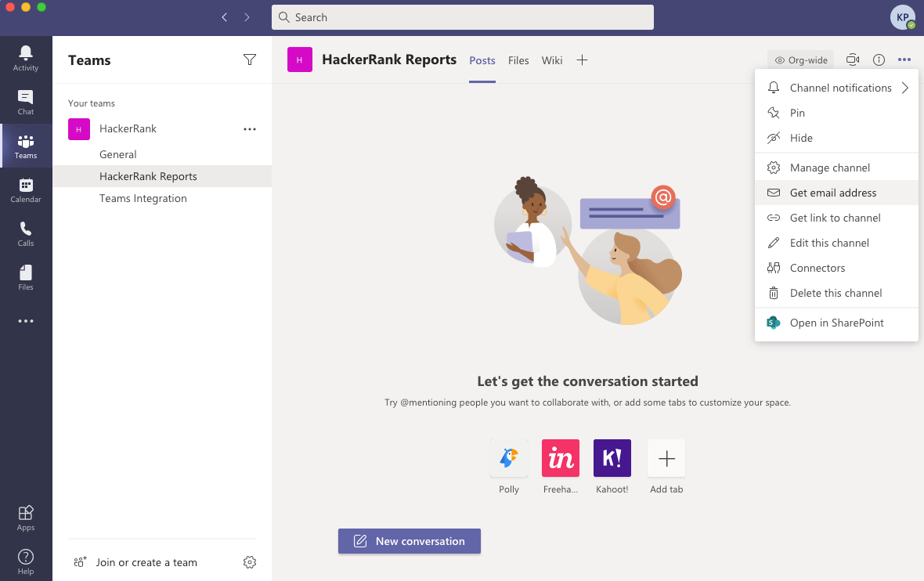Image resolution: width=924 pixels, height=581 pixels.
Task: Show channel info panel
Action: (879, 60)
